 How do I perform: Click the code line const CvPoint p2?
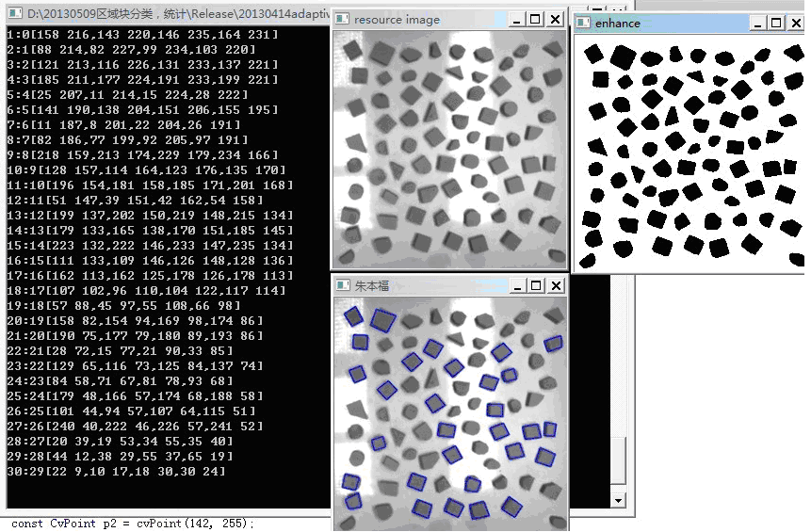[x=133, y=524]
